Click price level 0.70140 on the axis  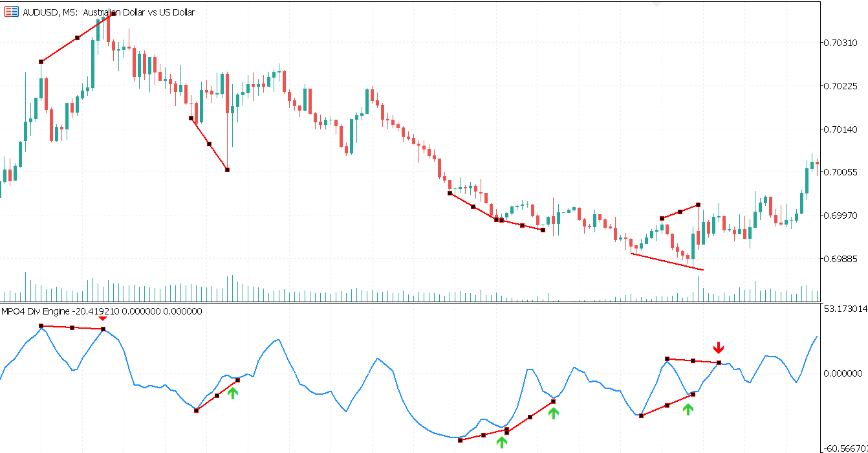pos(840,129)
